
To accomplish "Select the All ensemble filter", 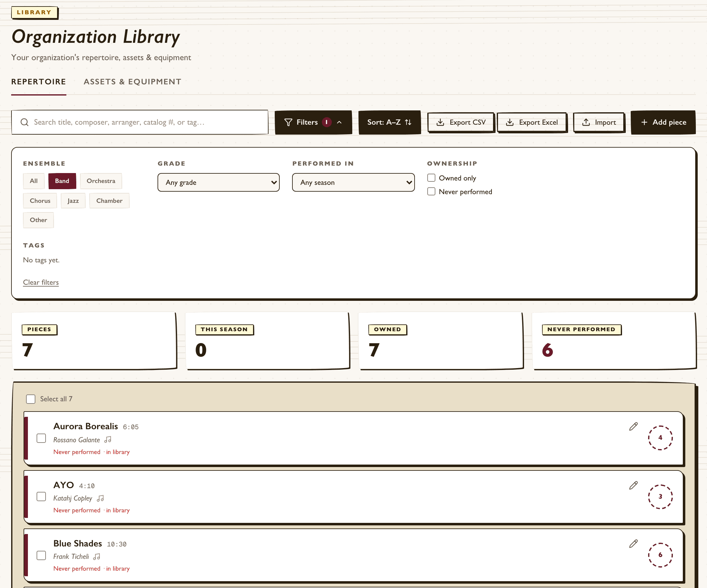I will [x=34, y=181].
